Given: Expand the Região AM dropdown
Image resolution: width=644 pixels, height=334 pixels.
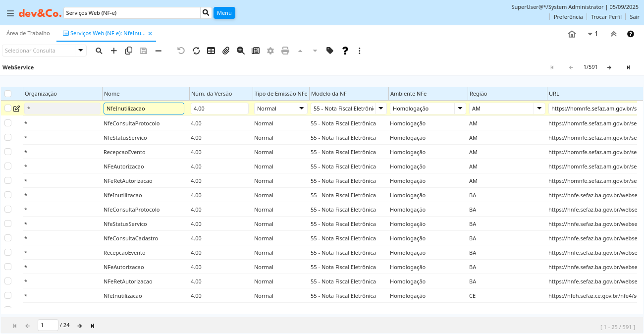Looking at the screenshot, I should tap(539, 109).
